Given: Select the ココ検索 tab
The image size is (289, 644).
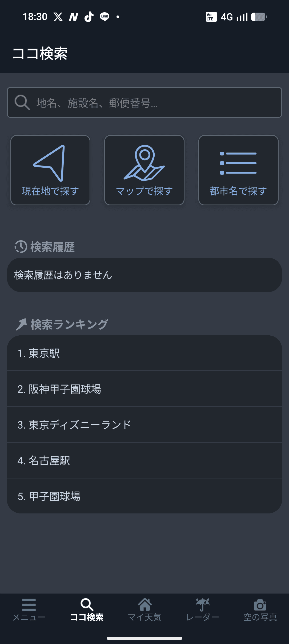Looking at the screenshot, I should (87, 609).
